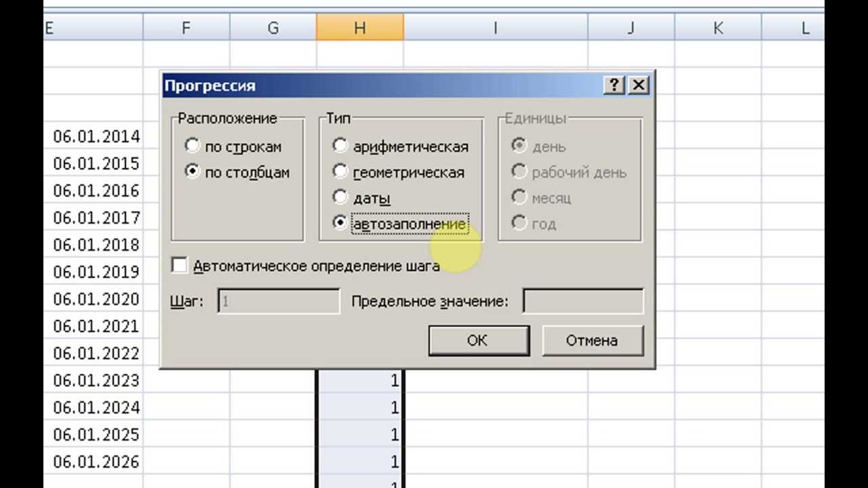This screenshot has width=868, height=488.
Task: Choose the "даты" progression type
Action: 340,197
